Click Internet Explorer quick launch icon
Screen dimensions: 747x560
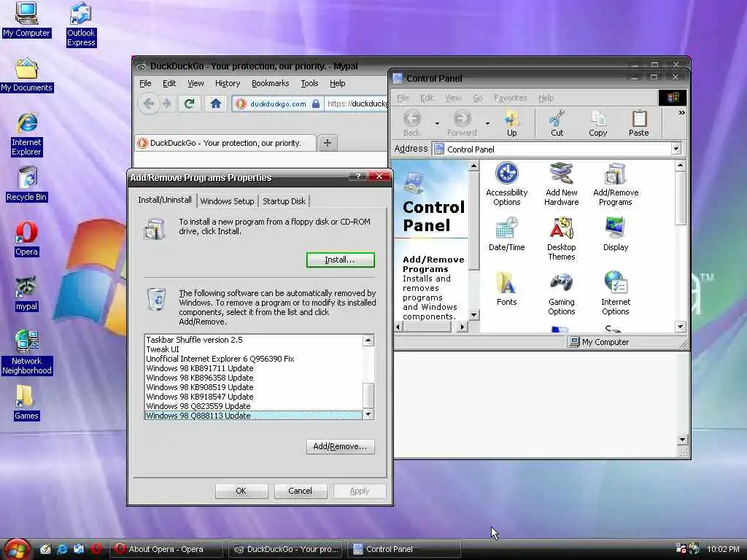pos(62,549)
